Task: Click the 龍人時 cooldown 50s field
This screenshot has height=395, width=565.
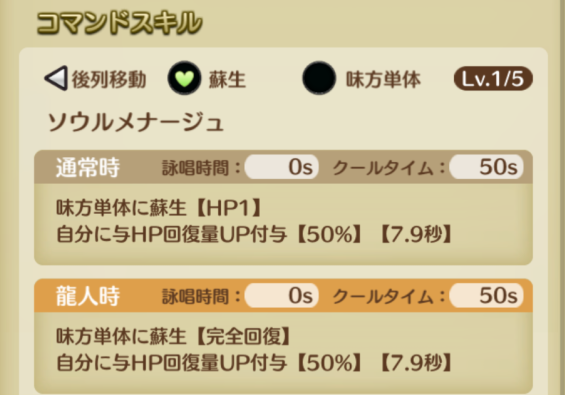Action: (486, 296)
